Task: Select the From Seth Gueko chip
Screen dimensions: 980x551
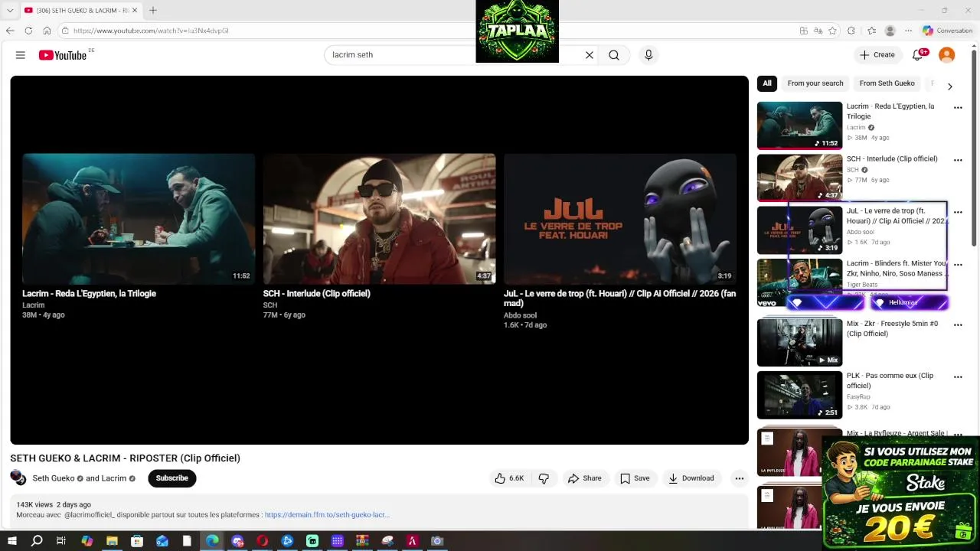Action: click(x=887, y=83)
